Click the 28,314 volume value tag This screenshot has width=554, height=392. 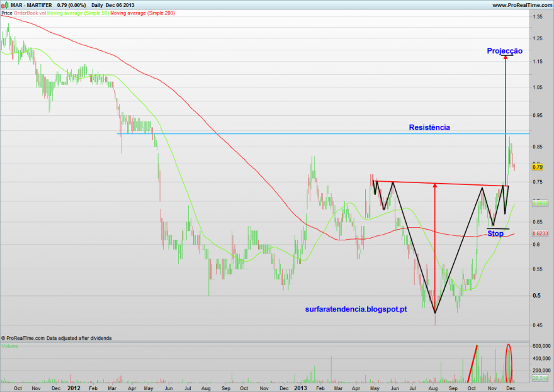[540, 378]
